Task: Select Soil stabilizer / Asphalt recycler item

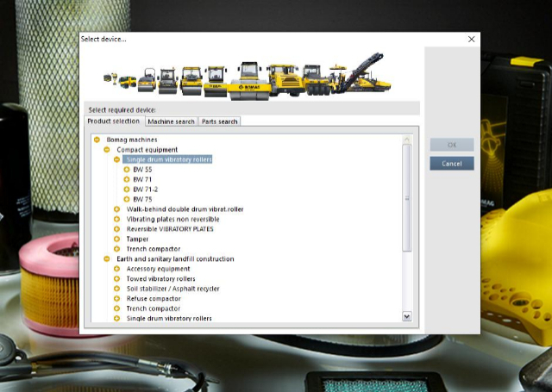Action: 172,289
